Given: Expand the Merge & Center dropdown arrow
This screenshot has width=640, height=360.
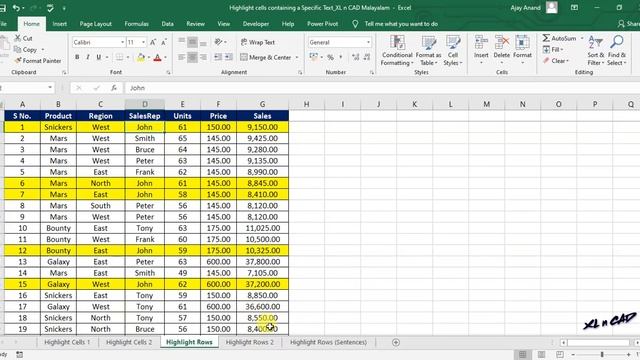Looking at the screenshot, I should 297,58.
